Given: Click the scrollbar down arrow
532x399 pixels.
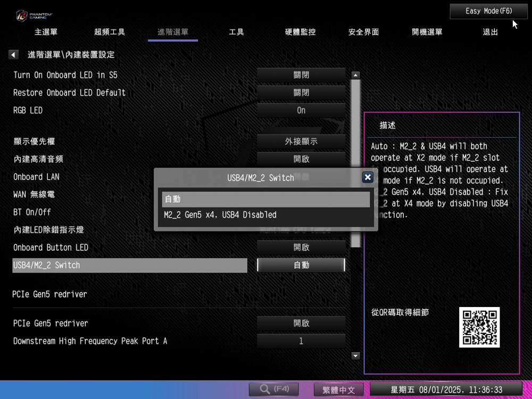Looking at the screenshot, I should [356, 355].
